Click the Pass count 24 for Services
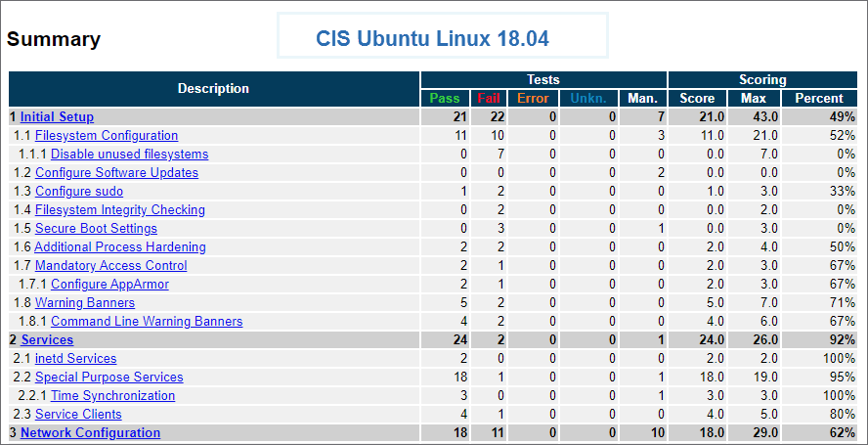 pos(459,339)
